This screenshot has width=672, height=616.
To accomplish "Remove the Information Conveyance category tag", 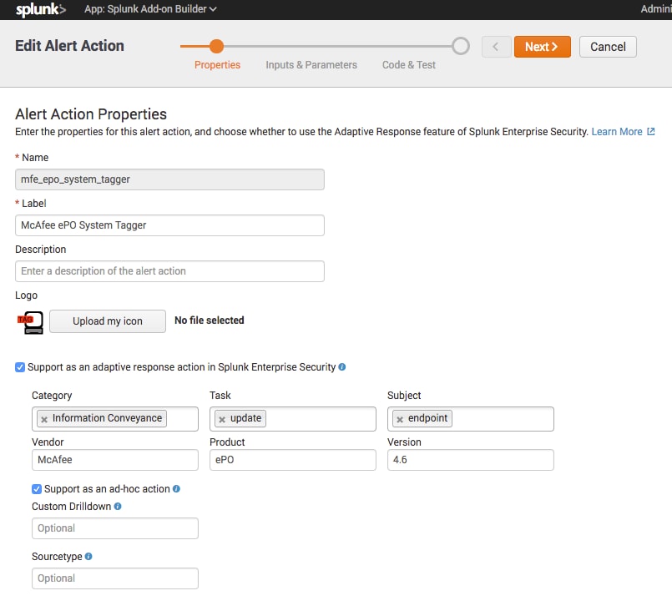I will (44, 419).
